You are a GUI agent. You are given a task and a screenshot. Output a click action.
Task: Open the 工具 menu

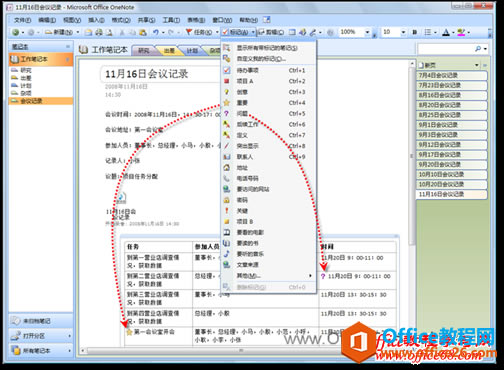[171, 20]
